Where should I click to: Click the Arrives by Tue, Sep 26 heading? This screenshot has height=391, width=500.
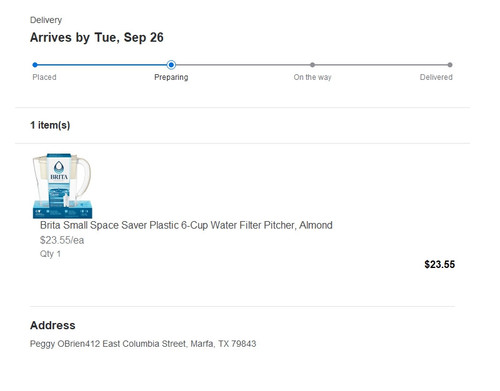[97, 37]
